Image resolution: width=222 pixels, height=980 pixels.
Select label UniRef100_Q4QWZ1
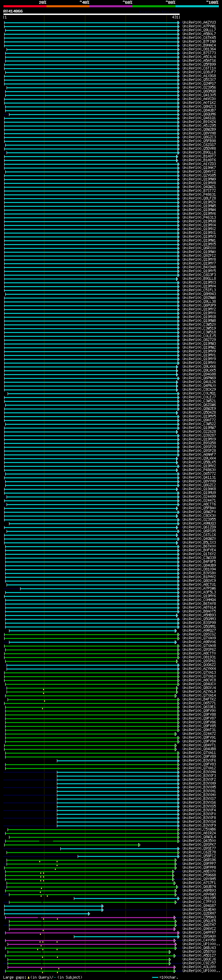[199, 187]
